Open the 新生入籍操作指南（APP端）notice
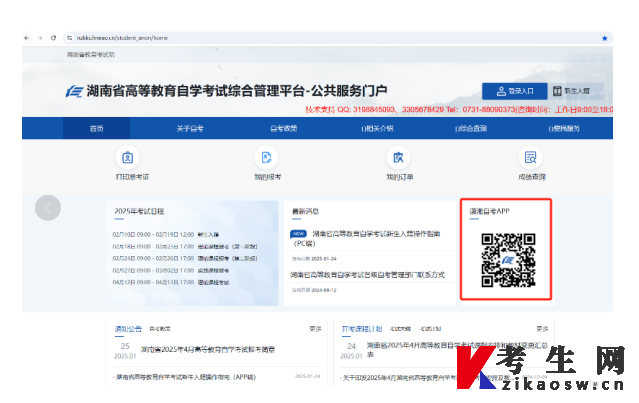This screenshot has height=403, width=639. pyautogui.click(x=186, y=377)
